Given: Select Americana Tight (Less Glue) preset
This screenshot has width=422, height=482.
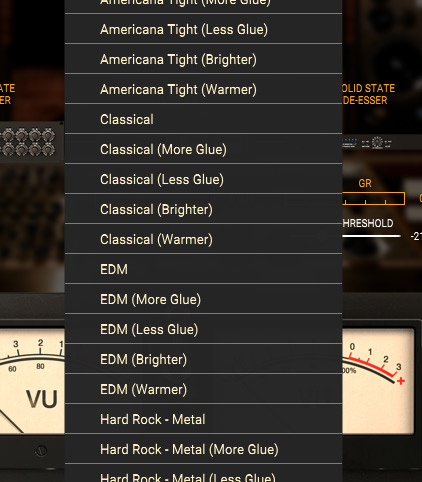Looking at the screenshot, I should point(203,29).
